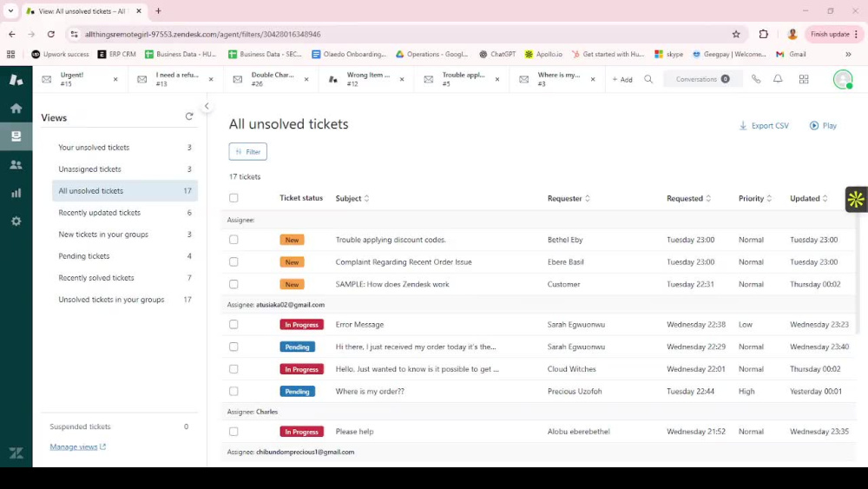
Task: Open the Chrome apps grid in bookmarks bar
Action: pyautogui.click(x=10, y=54)
